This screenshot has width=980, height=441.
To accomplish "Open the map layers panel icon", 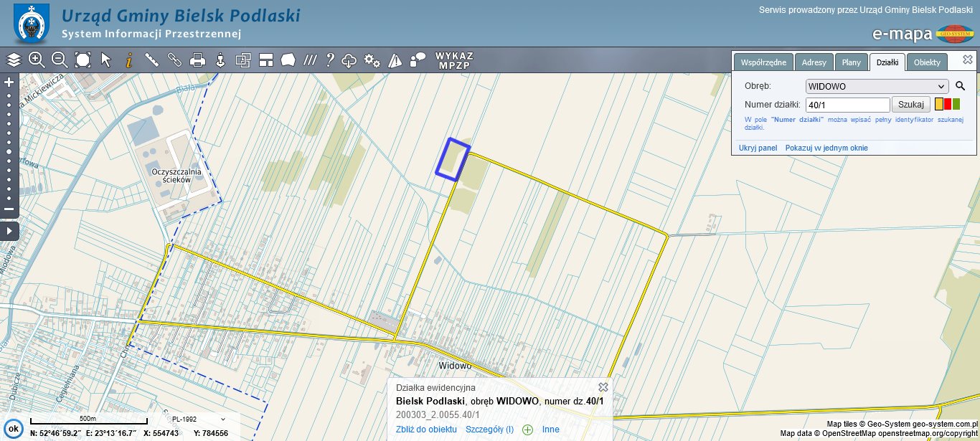I will (x=14, y=60).
